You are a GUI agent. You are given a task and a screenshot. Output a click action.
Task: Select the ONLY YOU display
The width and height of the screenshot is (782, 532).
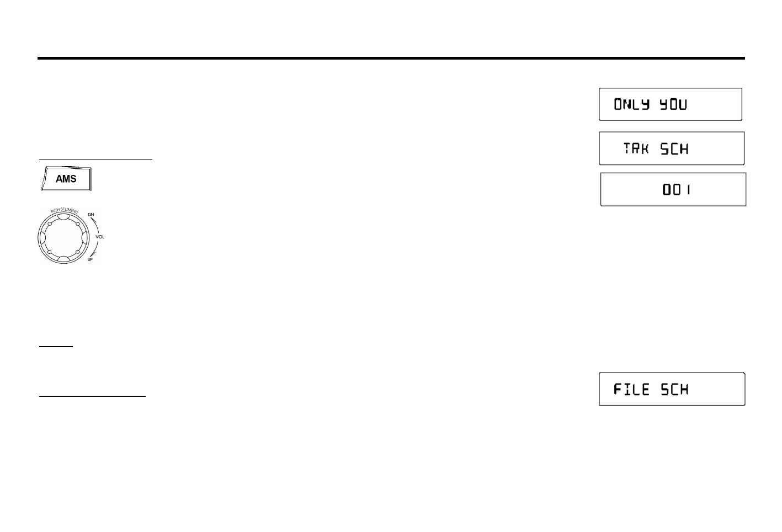pyautogui.click(x=670, y=104)
